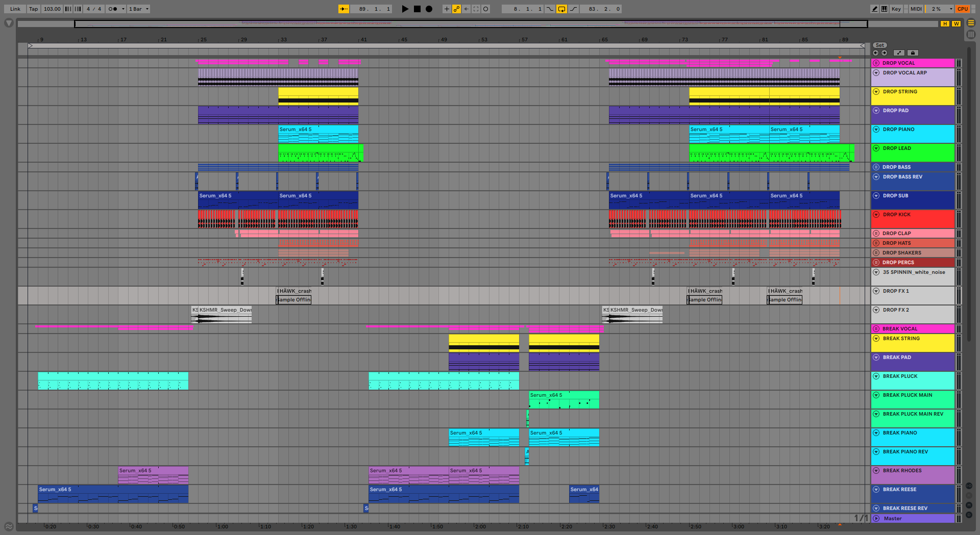The height and width of the screenshot is (535, 980).
Task: Toggle CPU load meter display
Action: click(963, 9)
